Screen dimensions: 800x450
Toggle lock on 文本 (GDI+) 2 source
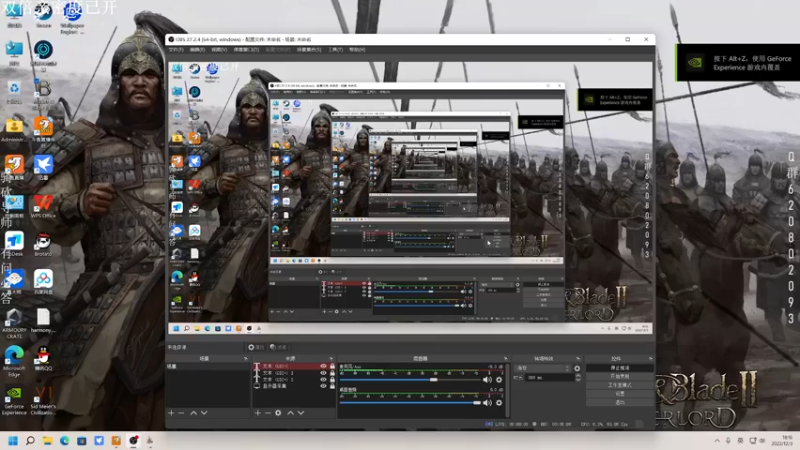pos(332,380)
